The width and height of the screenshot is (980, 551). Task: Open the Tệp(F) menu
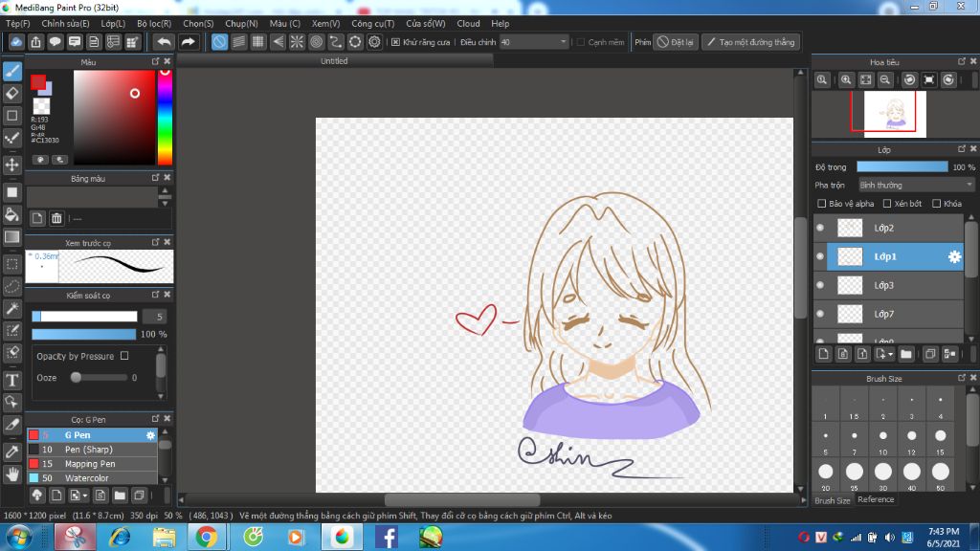click(x=18, y=24)
